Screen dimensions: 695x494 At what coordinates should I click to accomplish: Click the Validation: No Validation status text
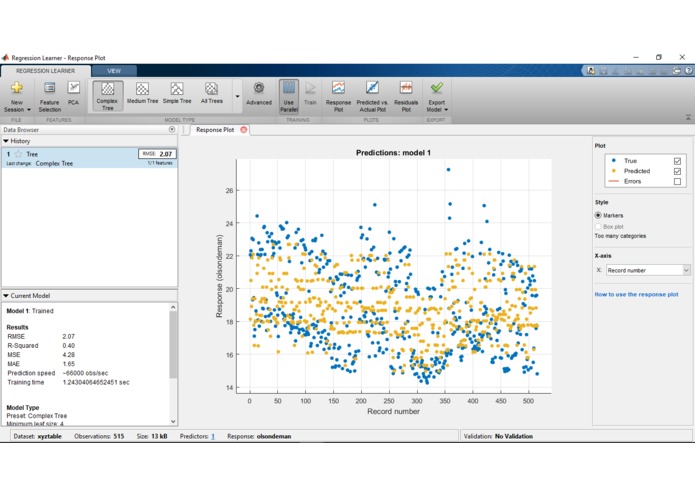tap(498, 436)
